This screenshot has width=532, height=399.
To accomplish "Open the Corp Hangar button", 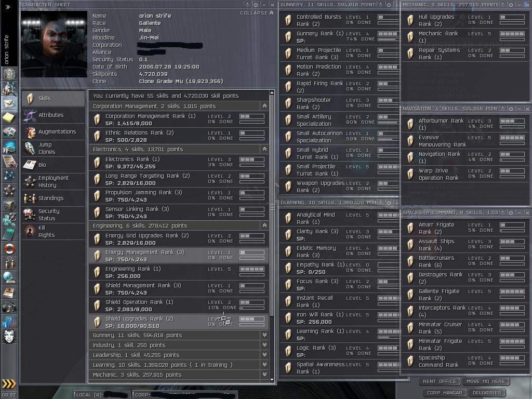I will click(x=445, y=393).
